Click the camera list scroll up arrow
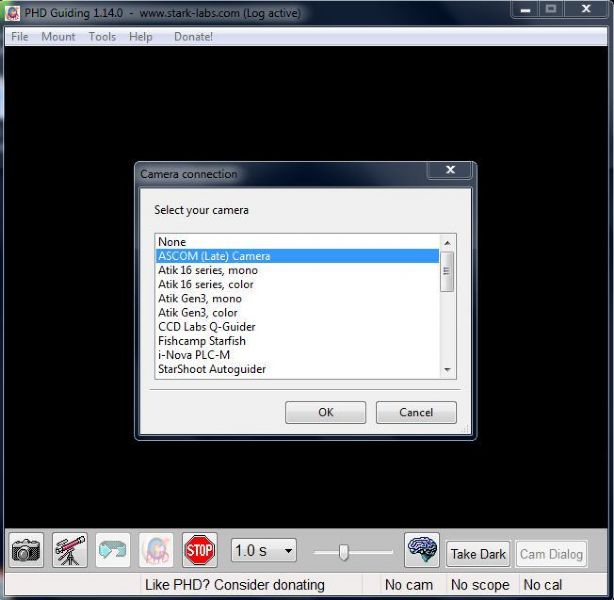This screenshot has width=614, height=600. point(447,243)
